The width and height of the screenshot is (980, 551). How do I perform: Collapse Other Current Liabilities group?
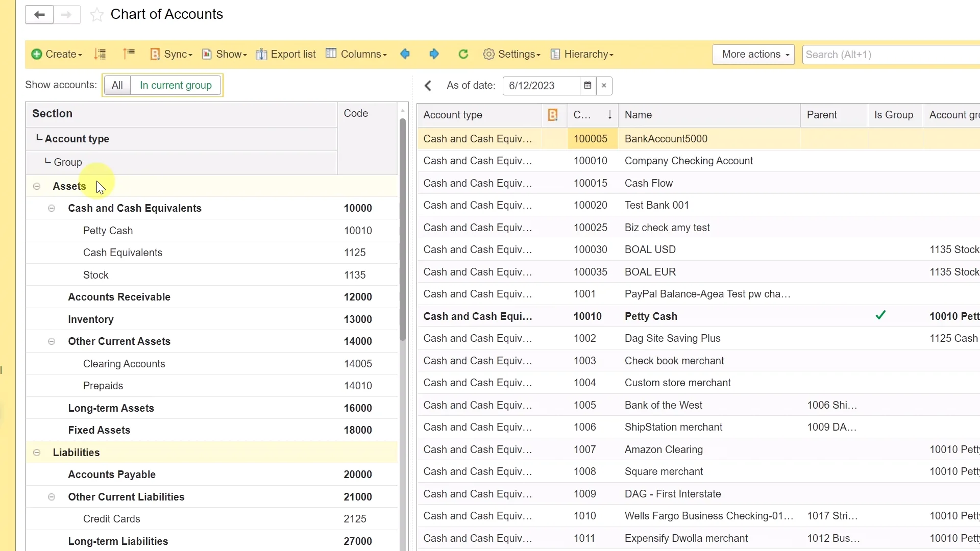pos(51,497)
